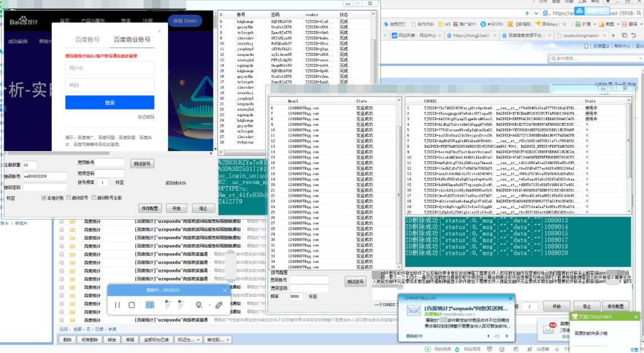Screen dimensions: 644x353
Task: Click the ★SEO bookmark icon
Action: 483,24
